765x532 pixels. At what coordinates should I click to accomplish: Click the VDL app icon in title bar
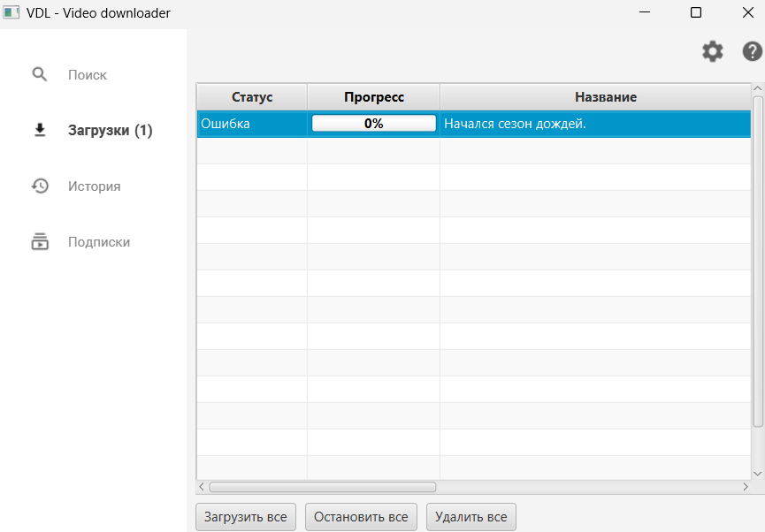tap(11, 12)
